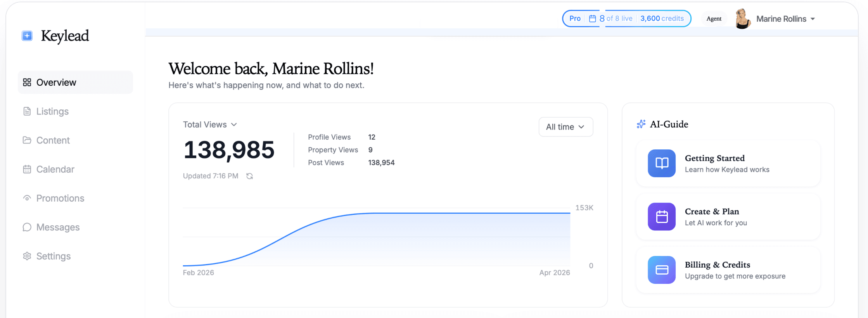
Task: Click the Updated 7:16 PM timestamp
Action: 211,176
